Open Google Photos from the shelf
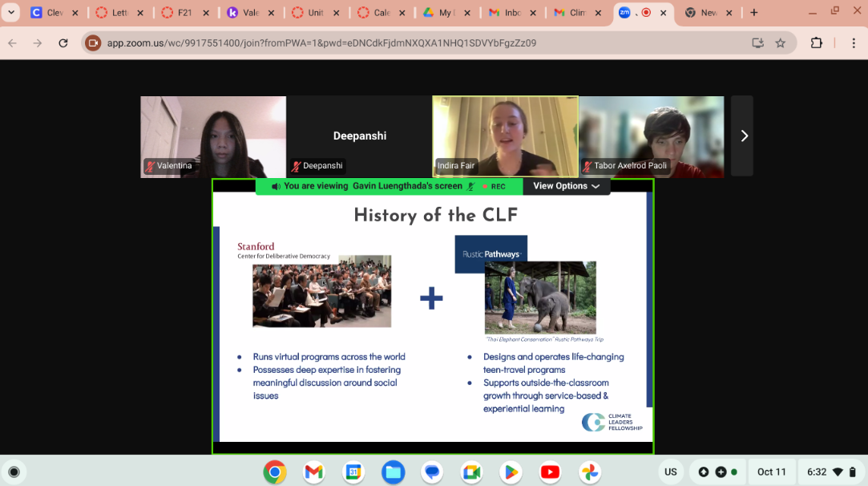Screen dimensions: 868x486 click(x=590, y=472)
